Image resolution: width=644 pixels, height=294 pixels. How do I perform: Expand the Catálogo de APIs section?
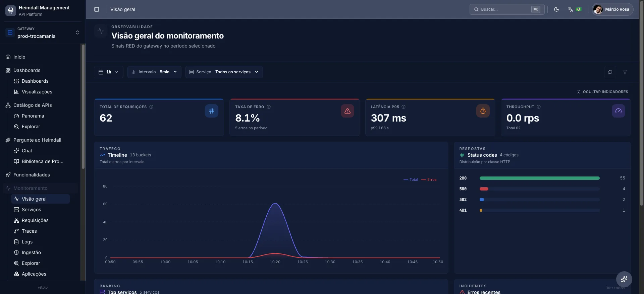coord(40,105)
